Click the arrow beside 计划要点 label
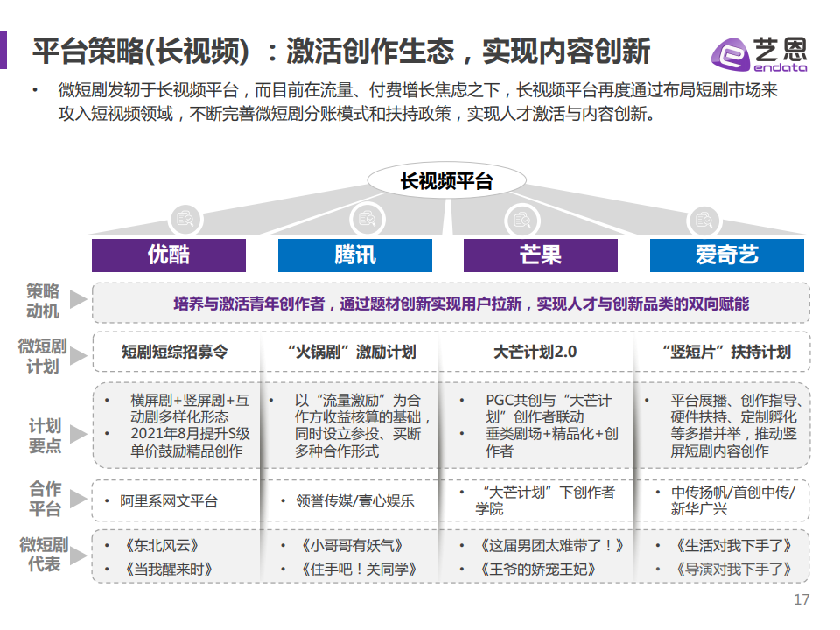The image size is (840, 630). click(79, 435)
